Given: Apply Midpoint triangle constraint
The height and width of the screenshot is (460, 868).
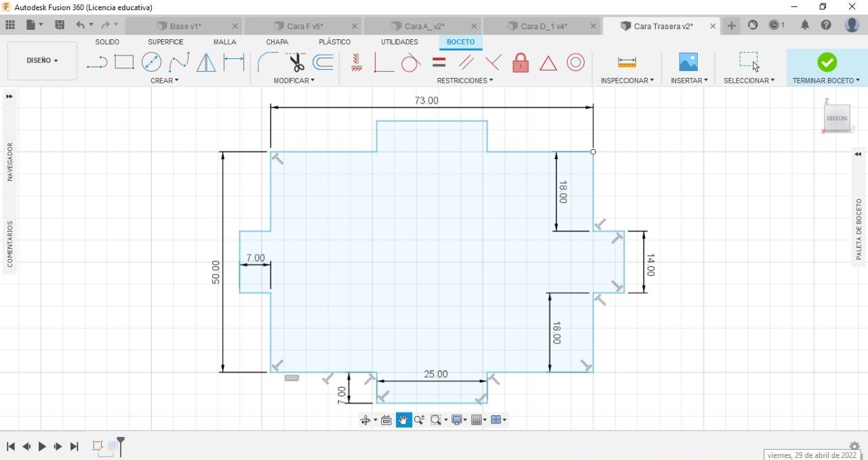Looking at the screenshot, I should pyautogui.click(x=548, y=63).
